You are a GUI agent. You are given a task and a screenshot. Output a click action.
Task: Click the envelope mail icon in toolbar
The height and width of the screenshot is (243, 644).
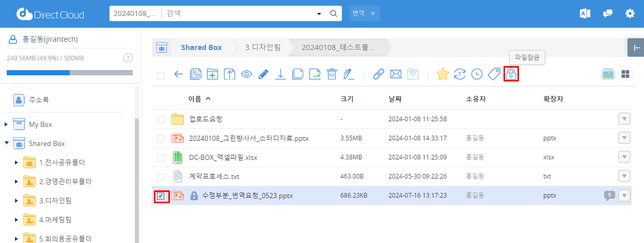tap(396, 74)
